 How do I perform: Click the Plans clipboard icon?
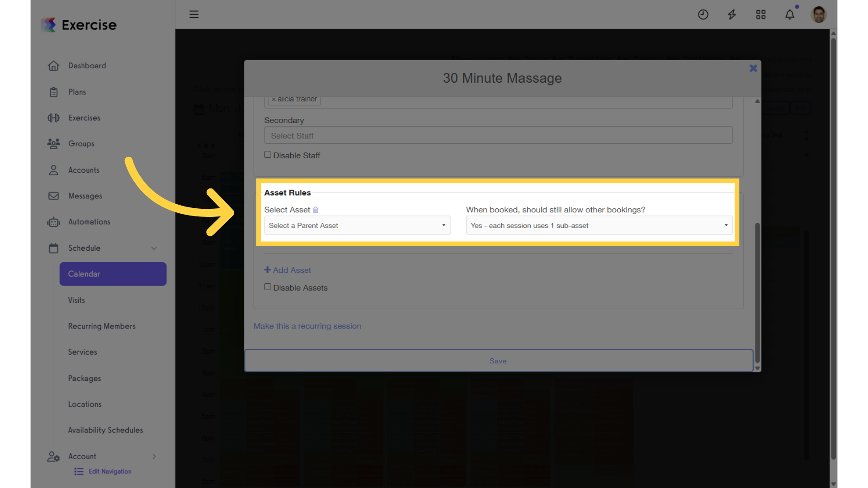(x=53, y=92)
